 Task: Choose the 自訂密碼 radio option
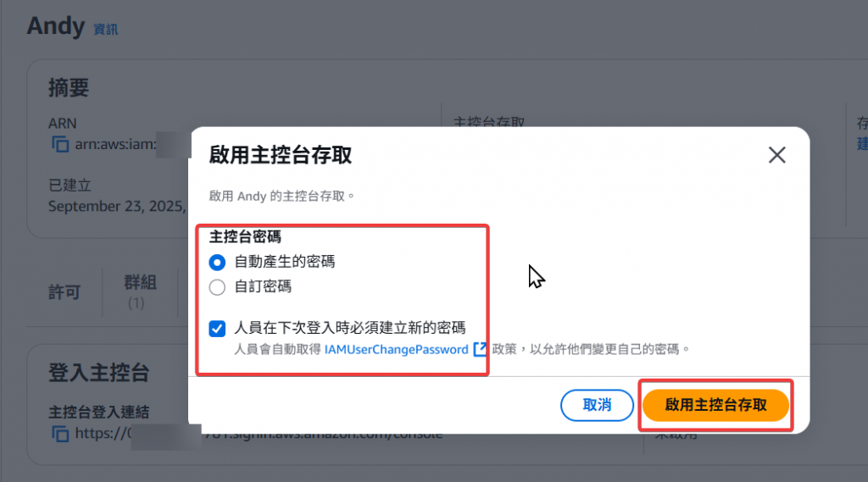(217, 287)
